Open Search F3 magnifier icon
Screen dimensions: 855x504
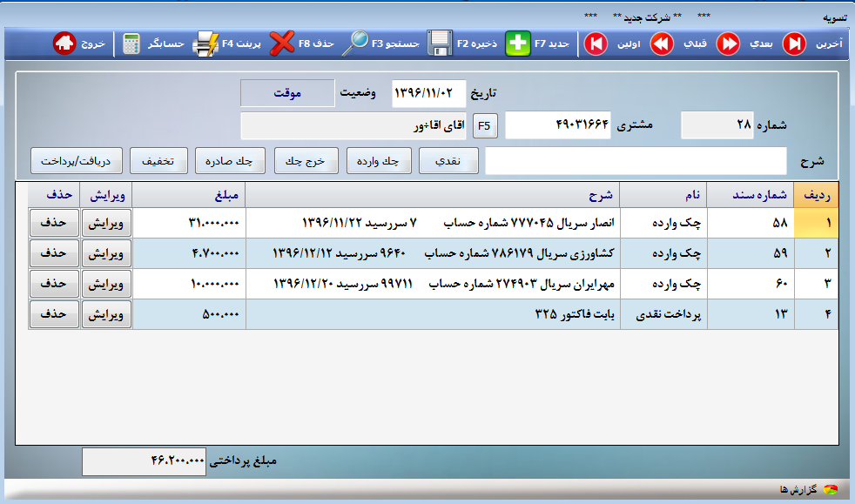coord(358,44)
